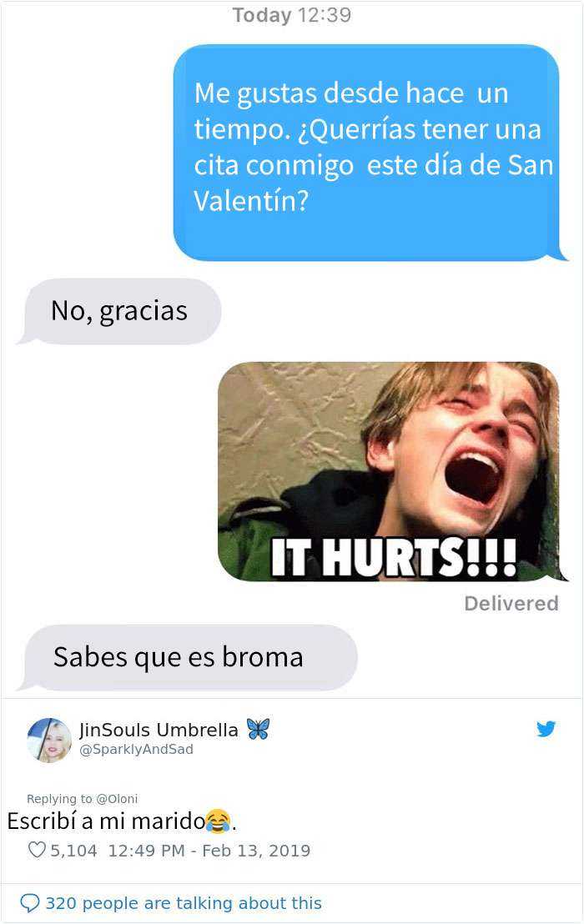The image size is (584, 924).
Task: Open replies via speech bubble icon
Action: click(x=29, y=903)
